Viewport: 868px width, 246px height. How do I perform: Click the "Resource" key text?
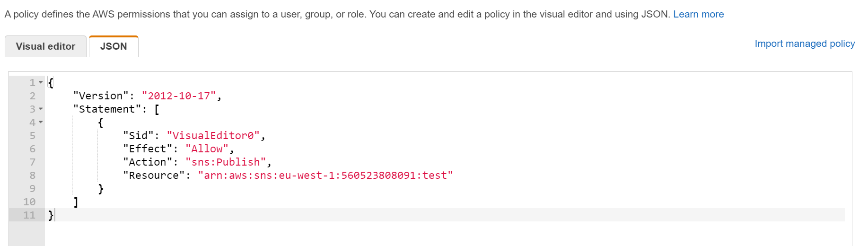pyautogui.click(x=154, y=176)
